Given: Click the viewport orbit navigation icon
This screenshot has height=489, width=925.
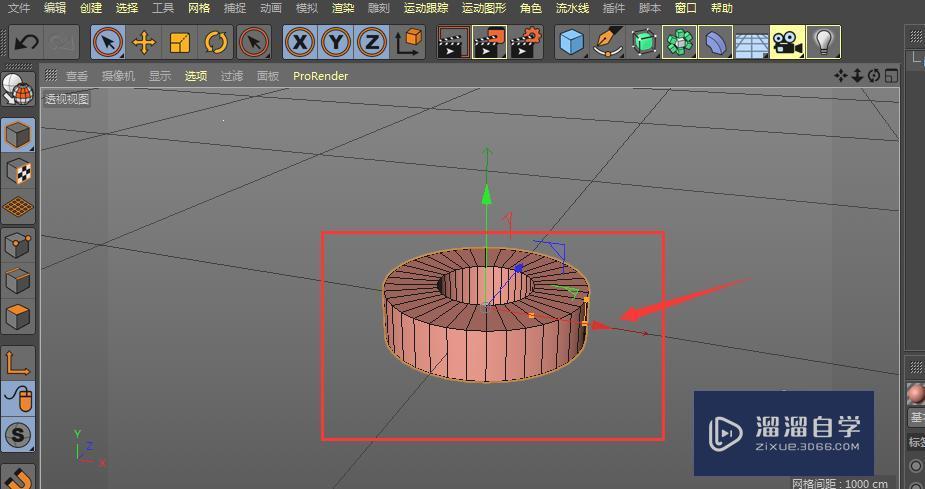Looking at the screenshot, I should pos(874,76).
